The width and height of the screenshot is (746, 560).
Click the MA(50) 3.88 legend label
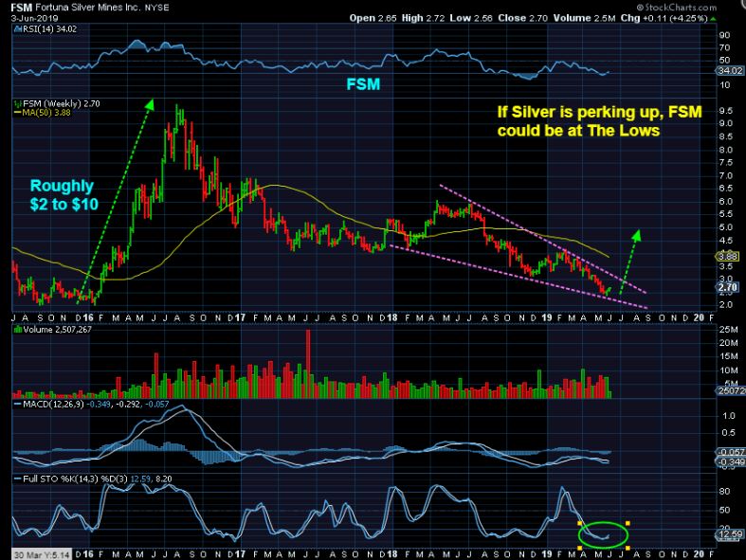tap(46, 113)
